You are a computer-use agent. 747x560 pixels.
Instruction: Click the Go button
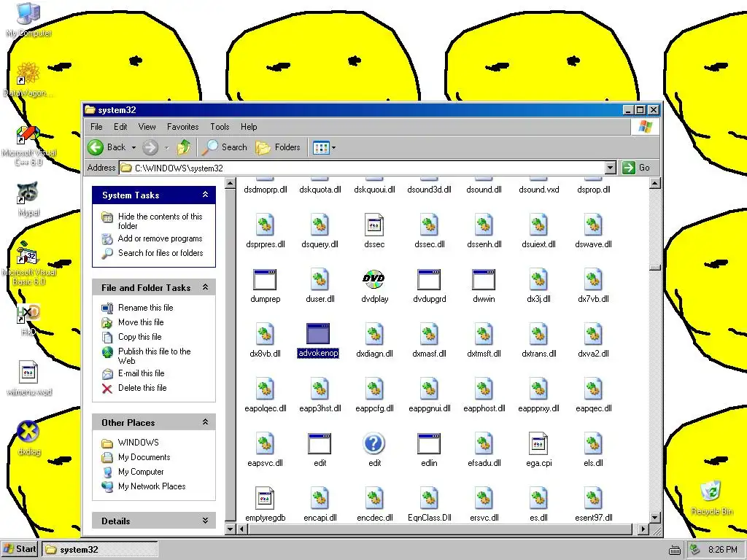(636, 168)
